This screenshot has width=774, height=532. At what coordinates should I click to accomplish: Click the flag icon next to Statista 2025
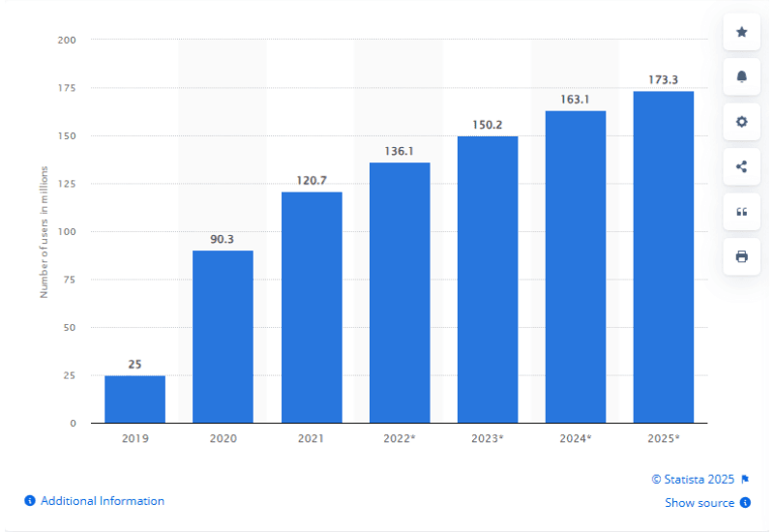coord(745,479)
